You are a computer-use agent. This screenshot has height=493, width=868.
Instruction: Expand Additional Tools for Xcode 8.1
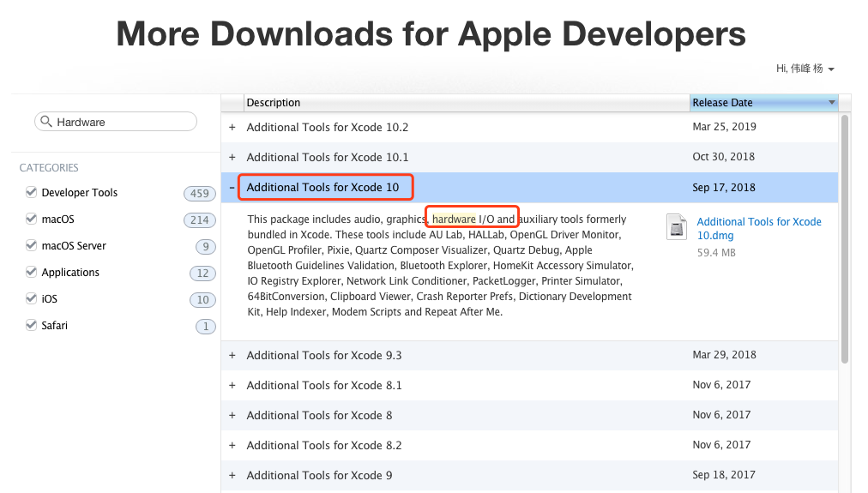click(x=232, y=385)
